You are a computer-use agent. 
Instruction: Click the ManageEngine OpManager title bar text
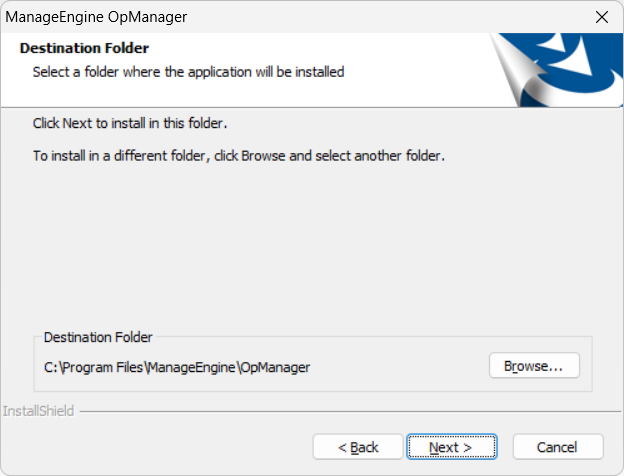pyautogui.click(x=97, y=17)
